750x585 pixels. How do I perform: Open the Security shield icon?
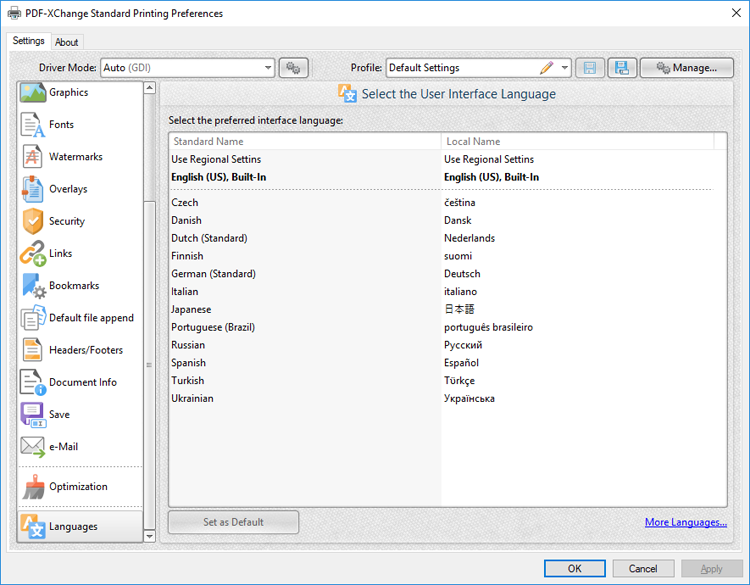coord(33,221)
